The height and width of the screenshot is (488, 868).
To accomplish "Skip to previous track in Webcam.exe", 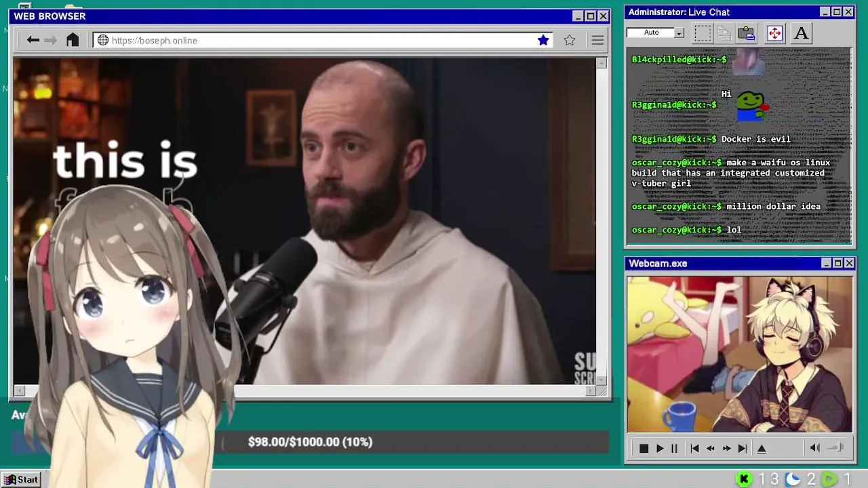I will (x=694, y=449).
